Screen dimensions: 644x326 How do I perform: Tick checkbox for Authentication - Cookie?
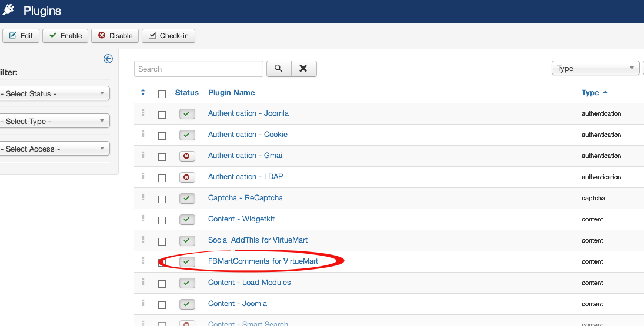[x=162, y=136]
